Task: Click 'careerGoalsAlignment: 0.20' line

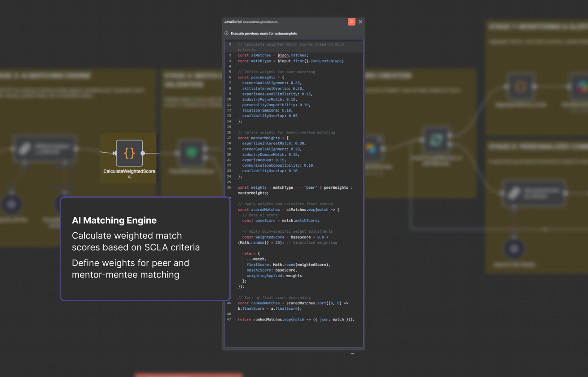Action: 272,149
